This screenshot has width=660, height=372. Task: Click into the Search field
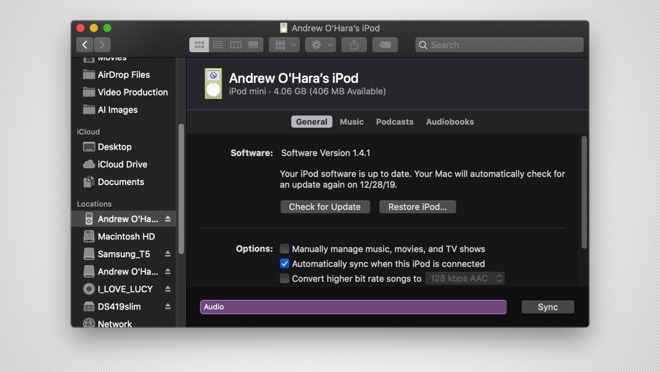tap(499, 45)
